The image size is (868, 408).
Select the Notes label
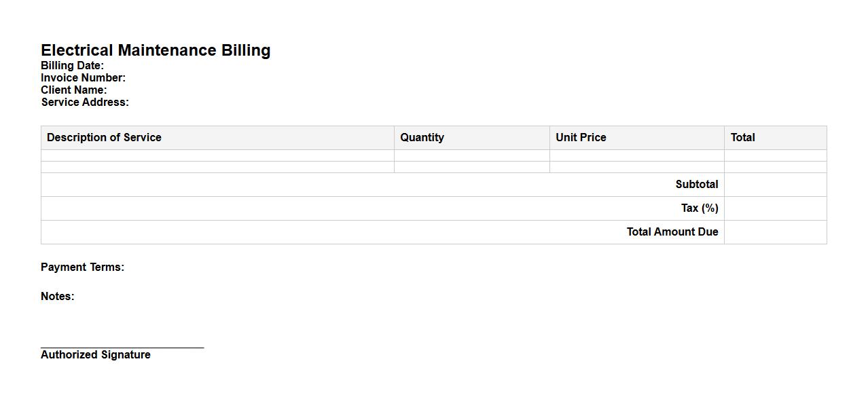tap(57, 297)
